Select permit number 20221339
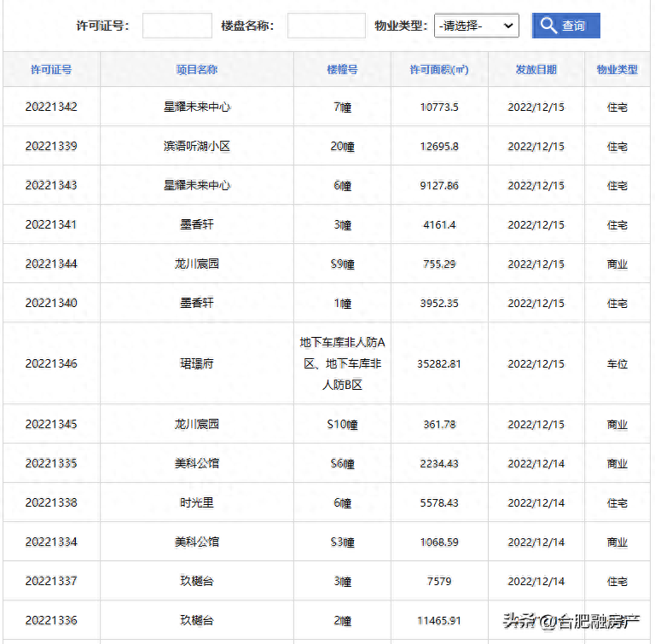This screenshot has width=655, height=644. pos(51,146)
